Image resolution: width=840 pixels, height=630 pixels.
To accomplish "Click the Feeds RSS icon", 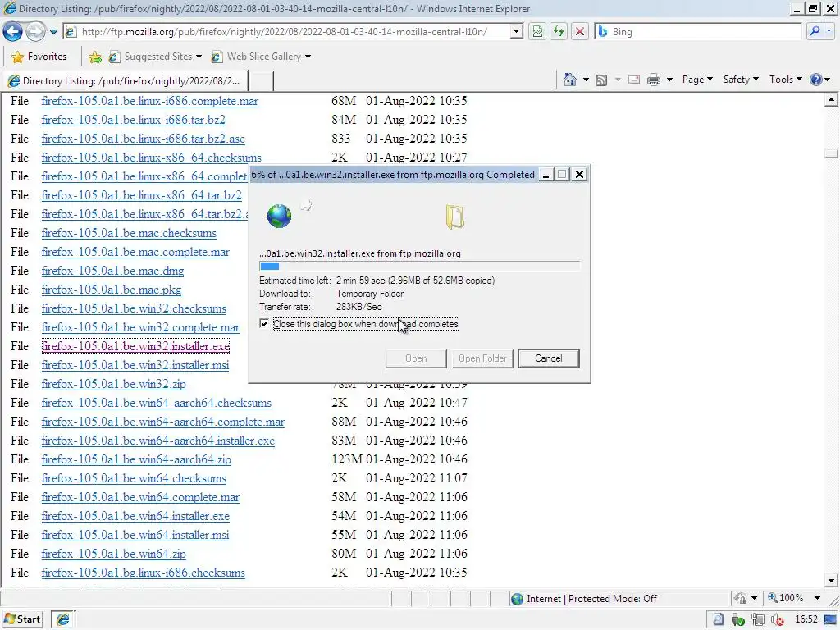I will (601, 80).
